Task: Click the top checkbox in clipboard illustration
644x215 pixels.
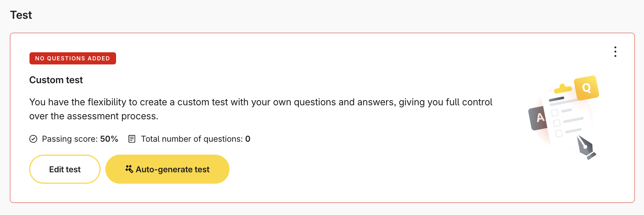Action: (555, 113)
